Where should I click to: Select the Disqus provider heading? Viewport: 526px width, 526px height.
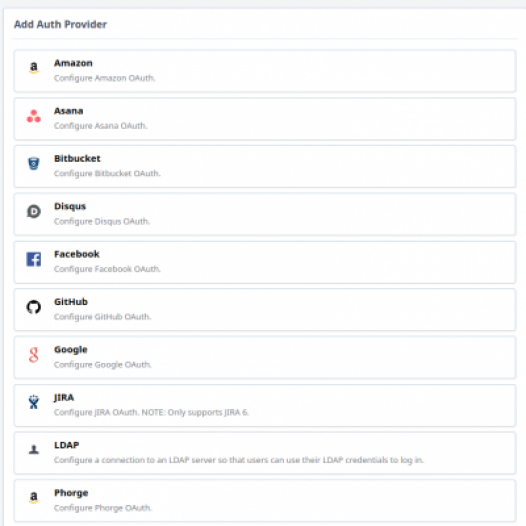70,206
